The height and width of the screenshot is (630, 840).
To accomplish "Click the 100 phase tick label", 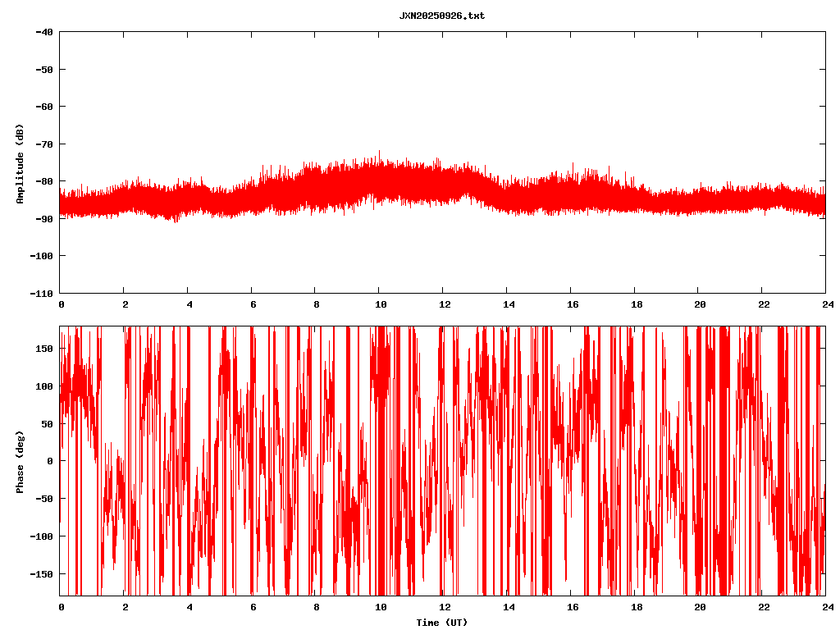I will tap(44, 386).
